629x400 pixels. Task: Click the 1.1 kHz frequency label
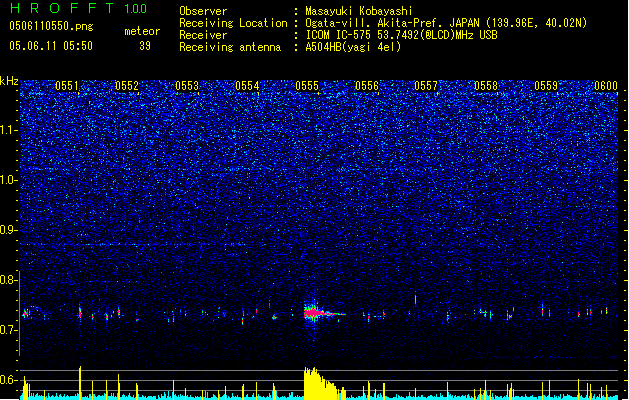coord(9,130)
